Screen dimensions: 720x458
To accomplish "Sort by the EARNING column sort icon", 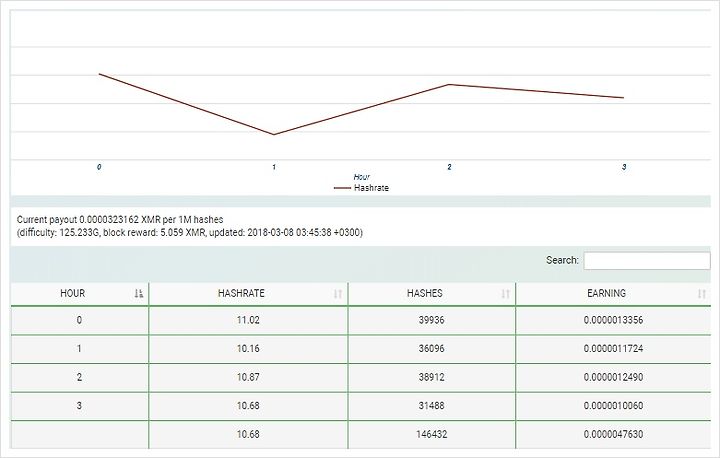I will pyautogui.click(x=702, y=294).
